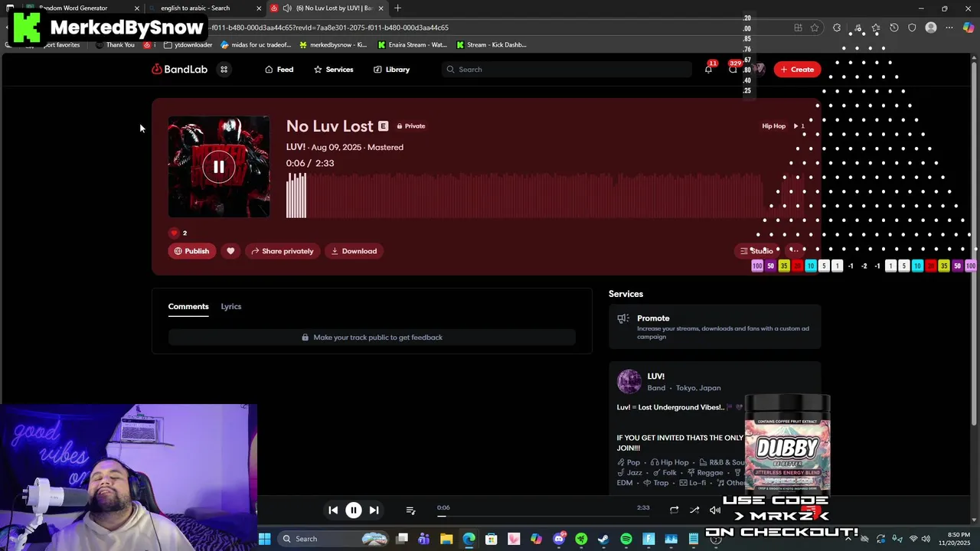Screen dimensions: 980x551
Task: Open the BandLab apps grid icon
Action: coord(224,70)
